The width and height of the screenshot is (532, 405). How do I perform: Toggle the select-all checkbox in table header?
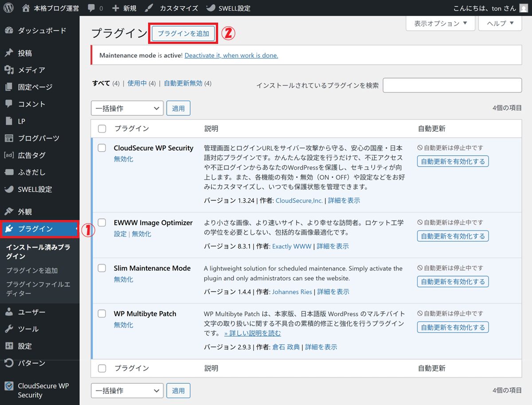[x=102, y=129]
